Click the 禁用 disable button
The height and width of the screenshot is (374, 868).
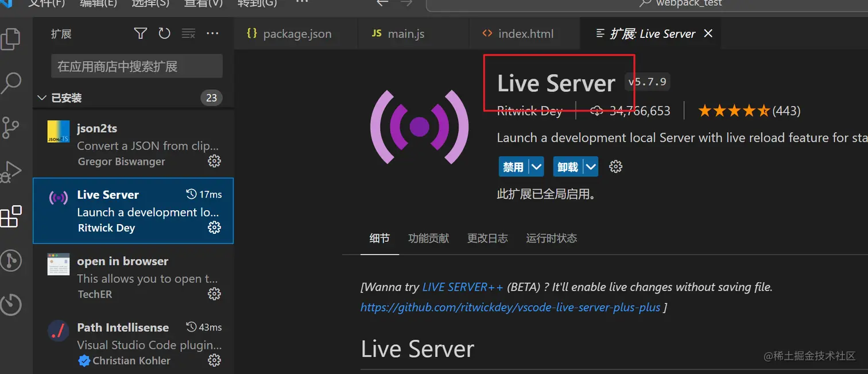coord(513,167)
